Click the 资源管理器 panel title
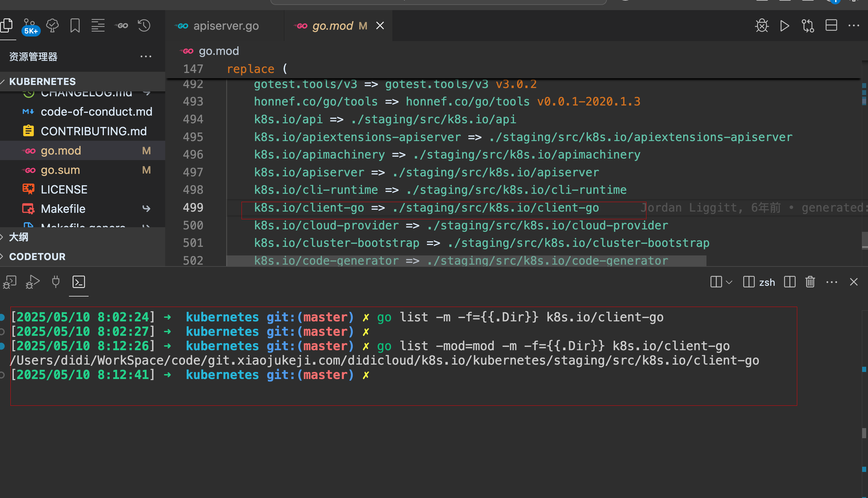The width and height of the screenshot is (868, 498). (33, 56)
